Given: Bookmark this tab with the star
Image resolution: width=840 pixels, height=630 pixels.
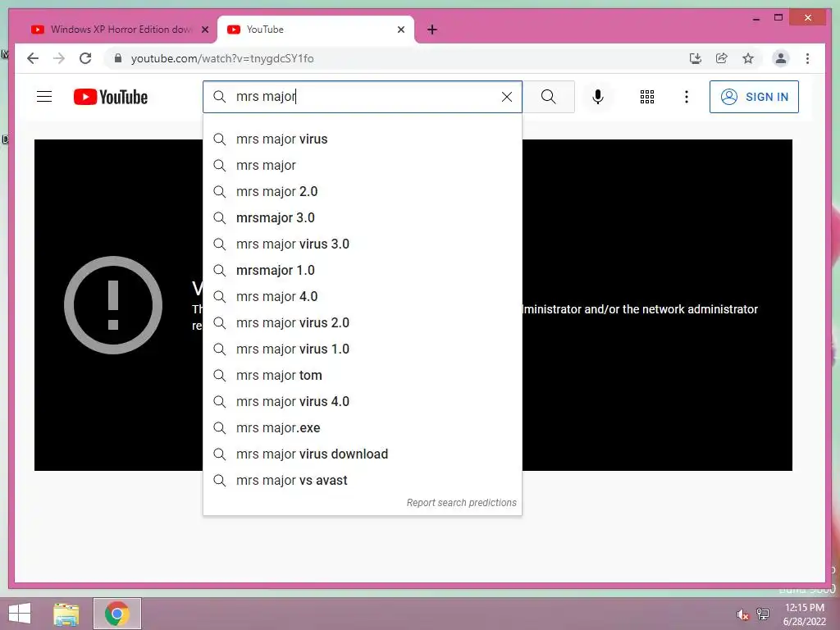Looking at the screenshot, I should (748, 58).
